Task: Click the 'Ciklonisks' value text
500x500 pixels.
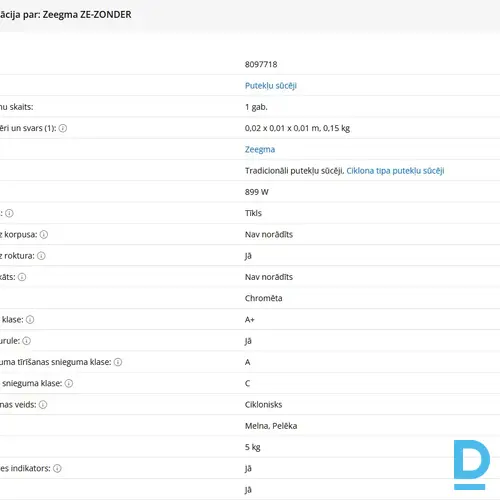Action: tap(263, 405)
